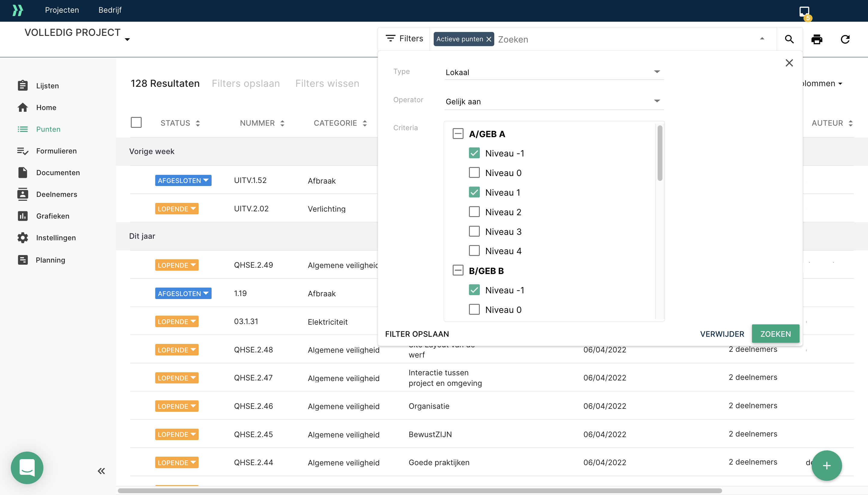This screenshot has width=868, height=495.
Task: Open the Deelnemers sidebar icon
Action: [x=23, y=194]
